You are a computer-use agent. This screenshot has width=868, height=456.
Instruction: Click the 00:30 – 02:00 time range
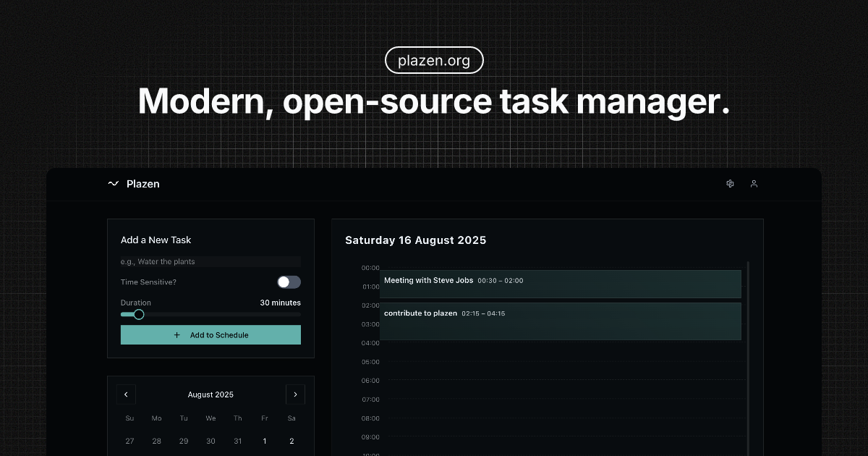point(501,281)
